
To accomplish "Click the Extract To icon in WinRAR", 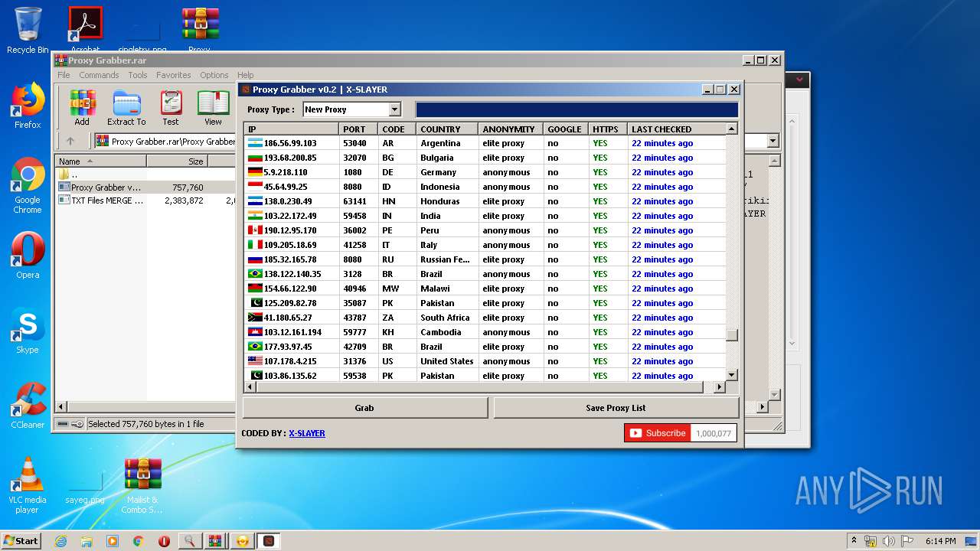I will (x=126, y=108).
